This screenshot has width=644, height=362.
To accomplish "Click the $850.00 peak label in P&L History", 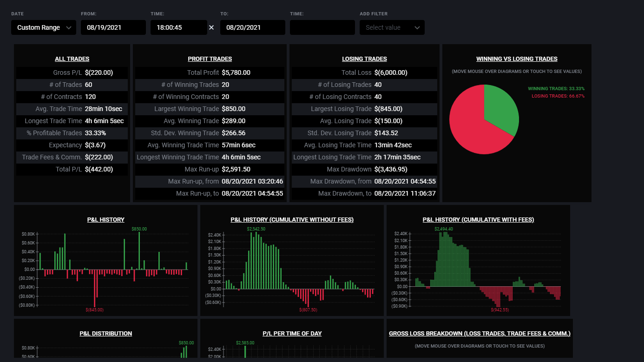I will [139, 229].
